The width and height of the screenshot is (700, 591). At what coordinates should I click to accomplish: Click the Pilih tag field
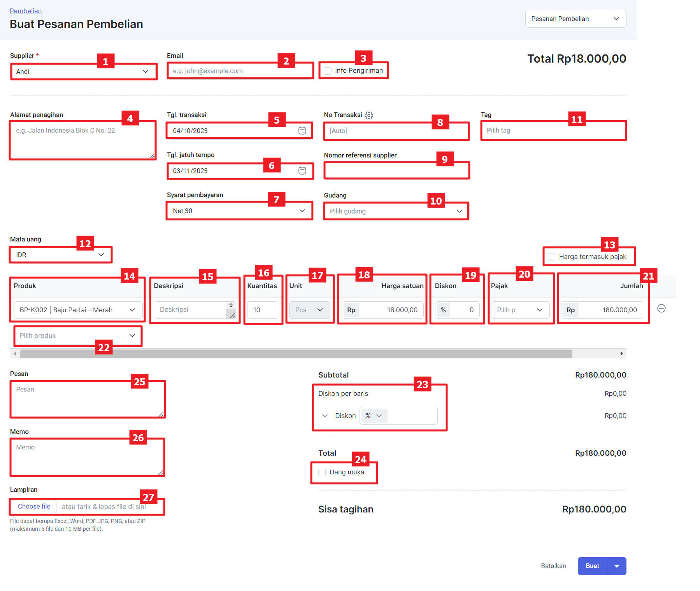click(553, 130)
